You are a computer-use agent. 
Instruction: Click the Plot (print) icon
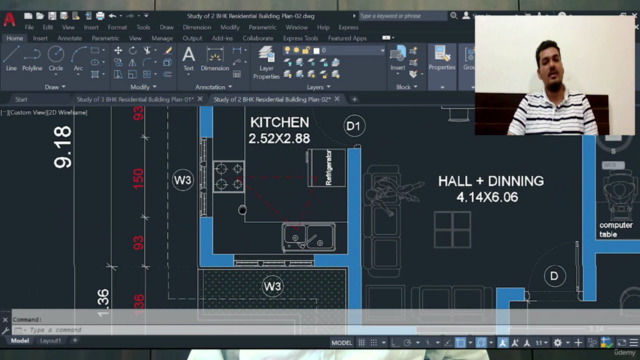(x=100, y=16)
